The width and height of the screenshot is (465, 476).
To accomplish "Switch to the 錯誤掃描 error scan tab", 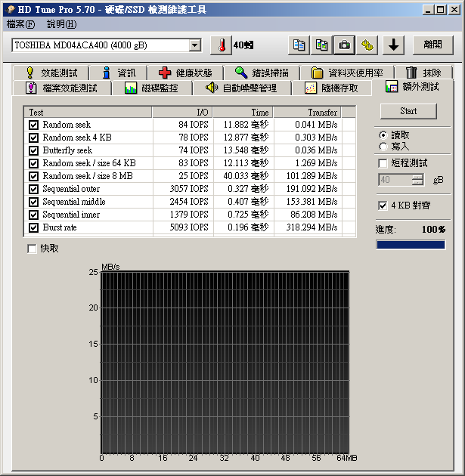I will [262, 73].
